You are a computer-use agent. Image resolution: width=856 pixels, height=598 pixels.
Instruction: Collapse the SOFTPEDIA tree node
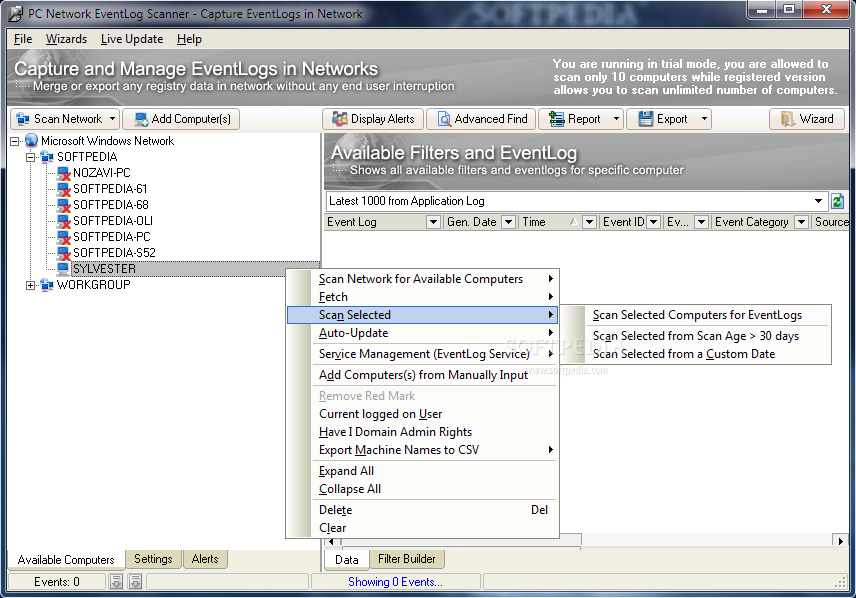click(31, 157)
